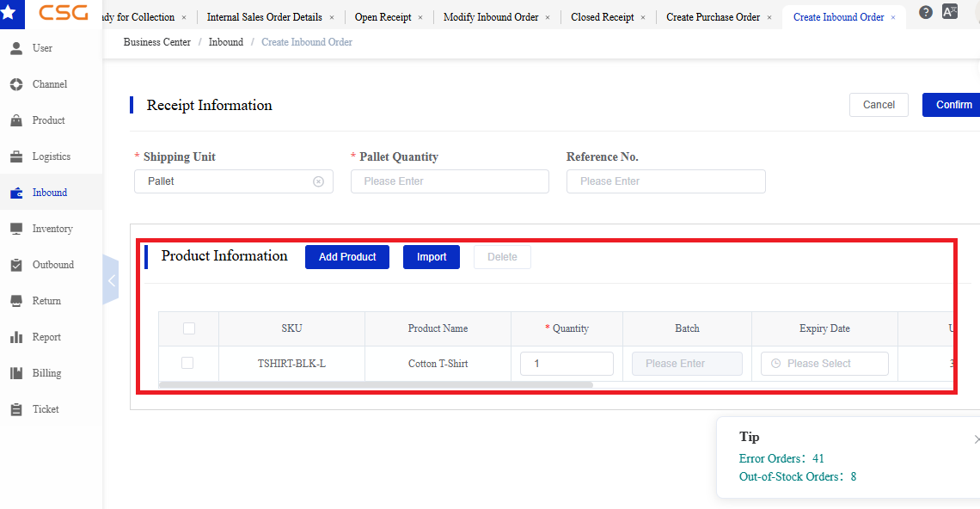The width and height of the screenshot is (980, 509).
Task: Tick the select-all checkbox in table header
Action: [189, 328]
